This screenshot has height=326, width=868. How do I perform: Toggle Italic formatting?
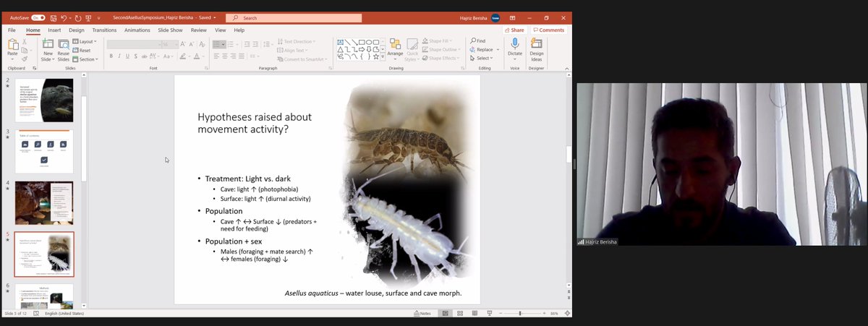(119, 56)
